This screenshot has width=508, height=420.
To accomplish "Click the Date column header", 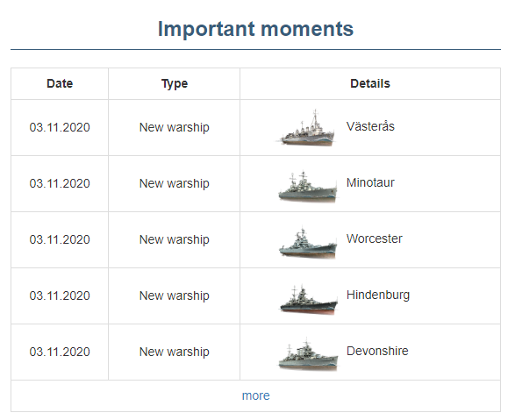I will 60,83.
